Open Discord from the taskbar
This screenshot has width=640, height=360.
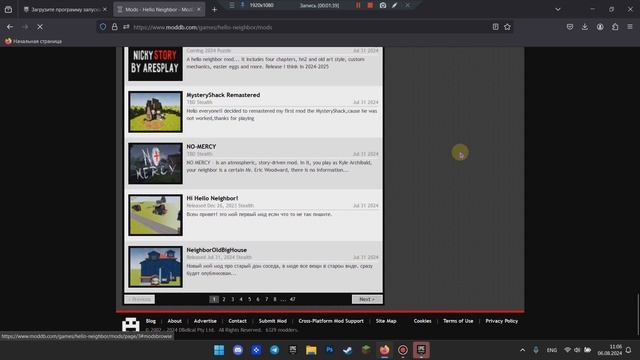click(x=238, y=350)
